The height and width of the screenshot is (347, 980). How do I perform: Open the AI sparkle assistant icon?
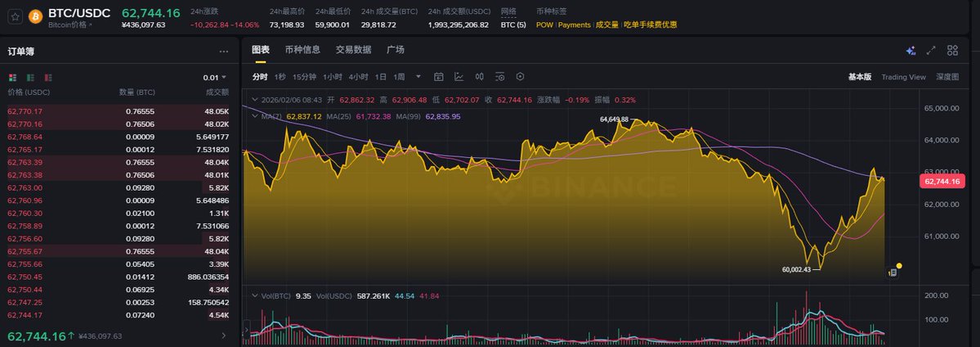(911, 51)
